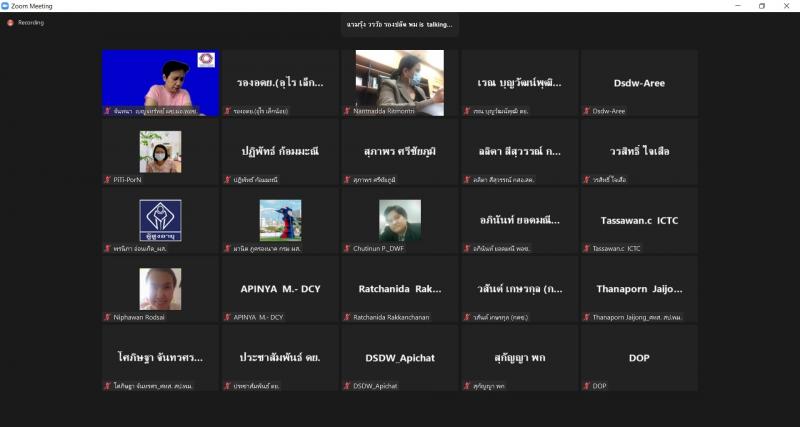Click the large 'DSDW_Apichat' name
The width and height of the screenshot is (800, 427).
pyautogui.click(x=400, y=358)
